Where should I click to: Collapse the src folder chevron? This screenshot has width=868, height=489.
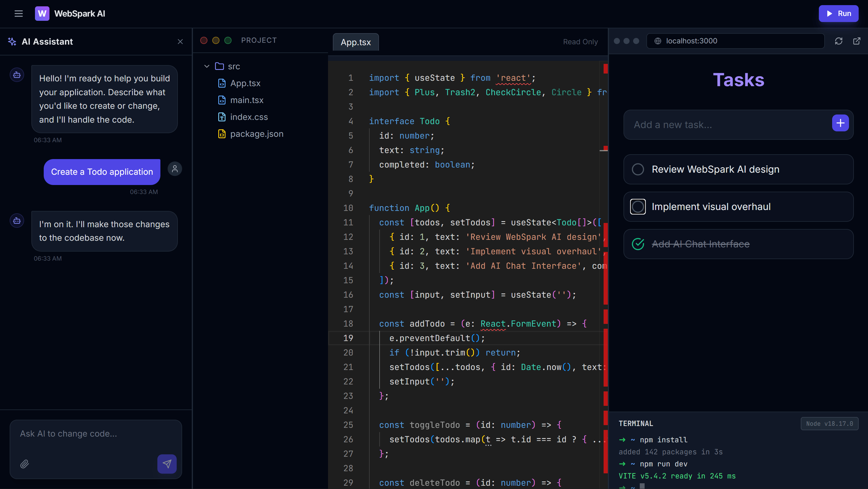tap(207, 66)
